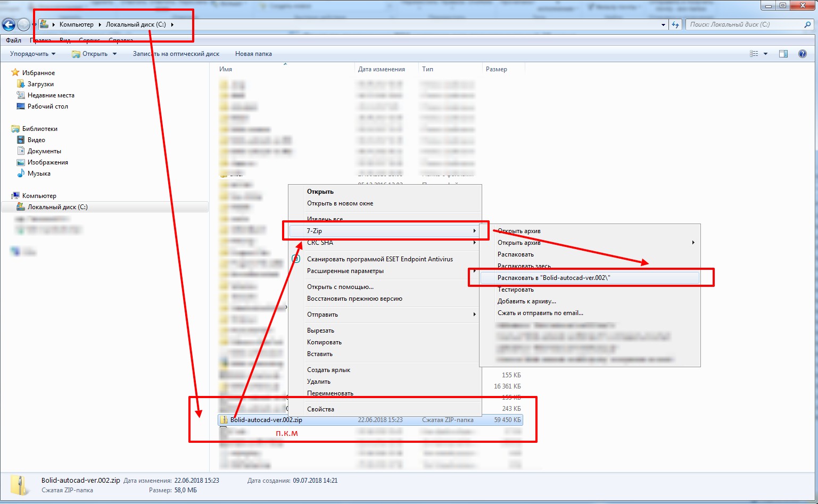Open the Упорядочить dropdown menu

[32, 54]
